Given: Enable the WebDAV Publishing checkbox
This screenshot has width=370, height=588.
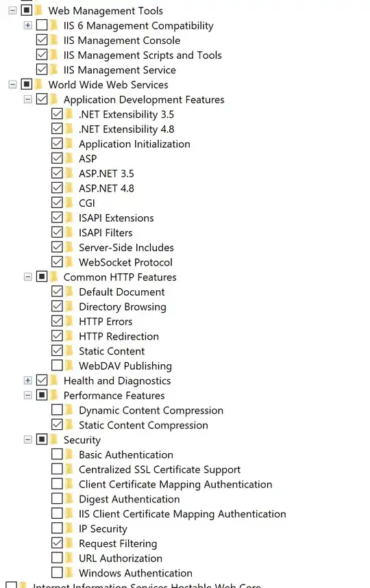Looking at the screenshot, I should pos(57,366).
